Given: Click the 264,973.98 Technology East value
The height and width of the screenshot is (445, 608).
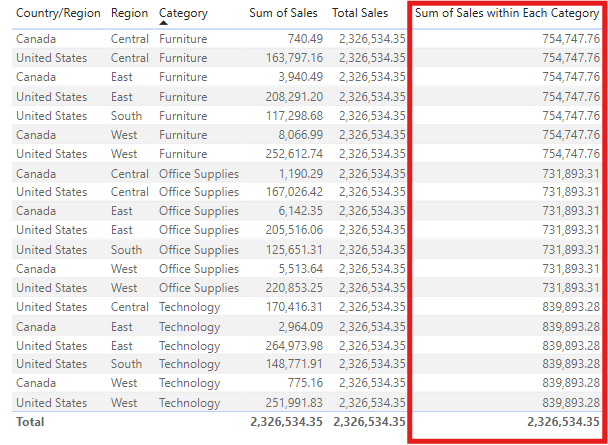Looking at the screenshot, I should pos(294,346).
